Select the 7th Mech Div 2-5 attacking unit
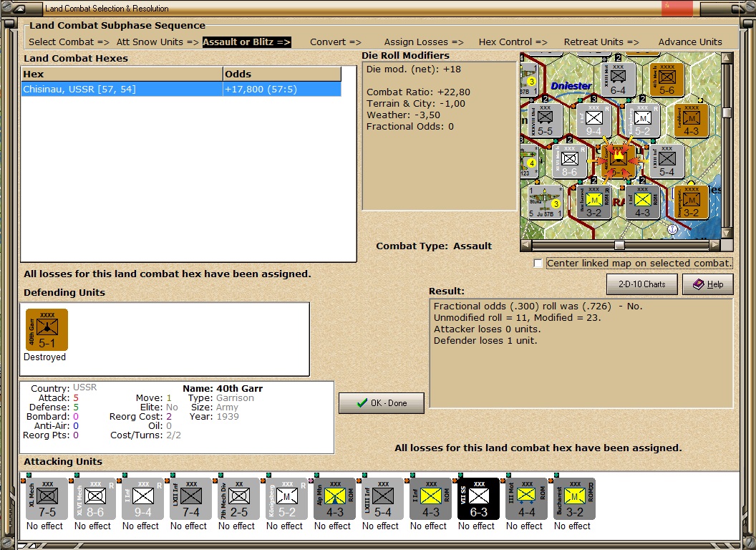 (x=238, y=499)
